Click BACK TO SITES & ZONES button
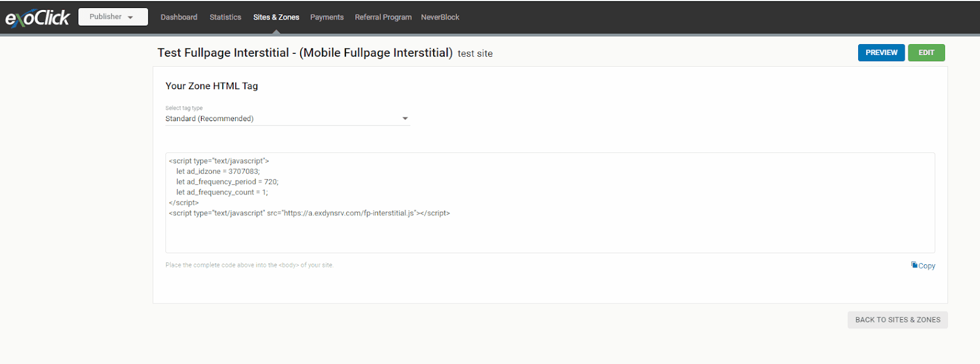This screenshot has height=364, width=980. coord(898,320)
